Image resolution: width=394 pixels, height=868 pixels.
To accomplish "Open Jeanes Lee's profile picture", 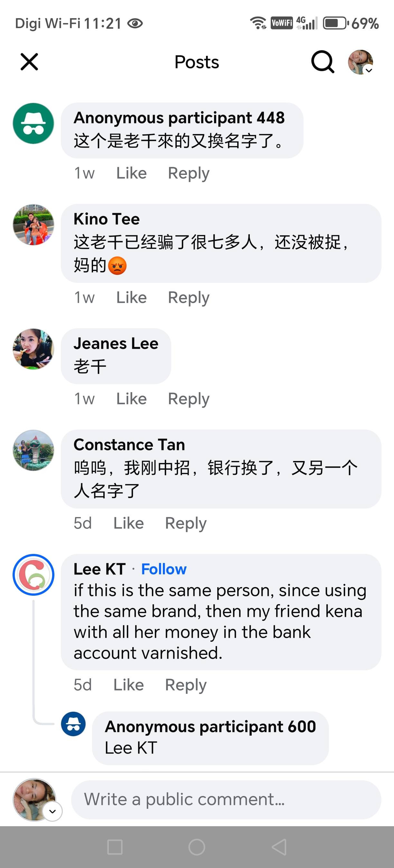I will click(x=33, y=349).
